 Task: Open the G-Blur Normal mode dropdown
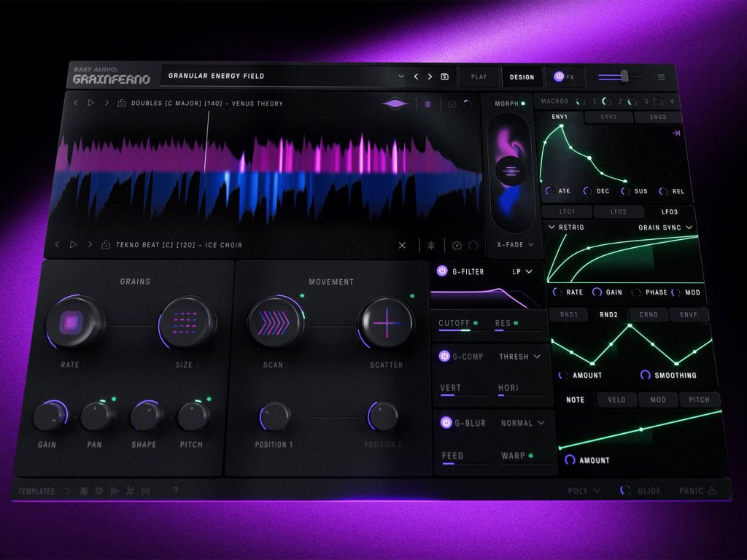coord(522,423)
